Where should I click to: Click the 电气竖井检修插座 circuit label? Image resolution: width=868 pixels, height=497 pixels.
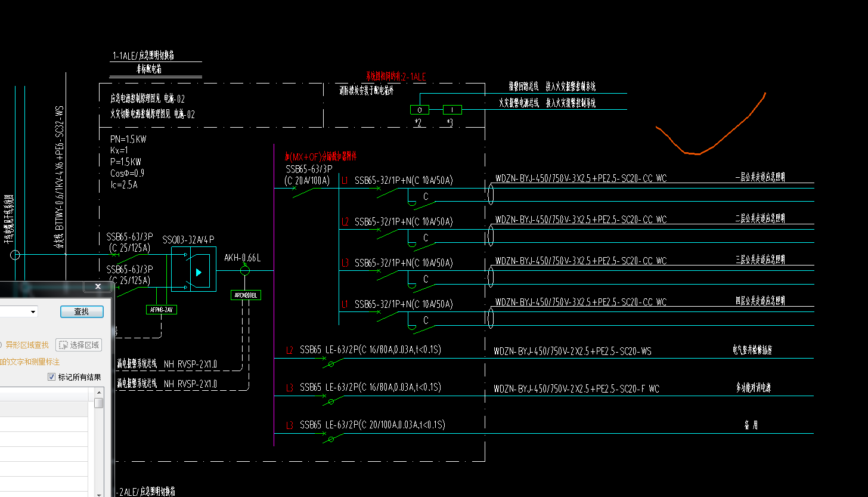[x=752, y=350]
